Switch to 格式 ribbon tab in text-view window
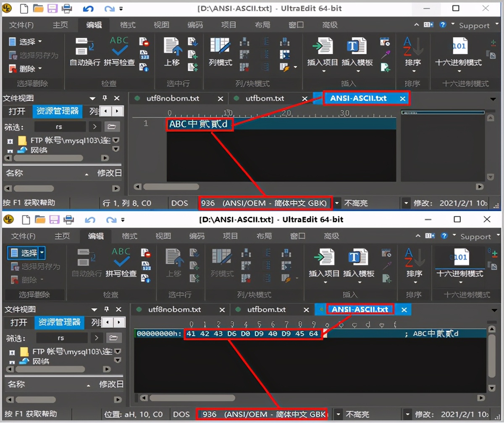Image resolution: width=504 pixels, height=423 pixels. click(x=128, y=25)
